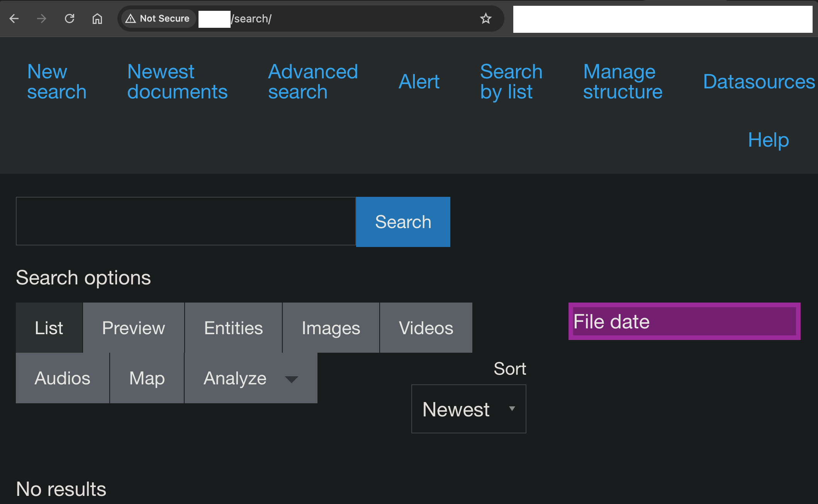Click the browser back arrow
Viewport: 818px width, 504px height.
point(14,19)
